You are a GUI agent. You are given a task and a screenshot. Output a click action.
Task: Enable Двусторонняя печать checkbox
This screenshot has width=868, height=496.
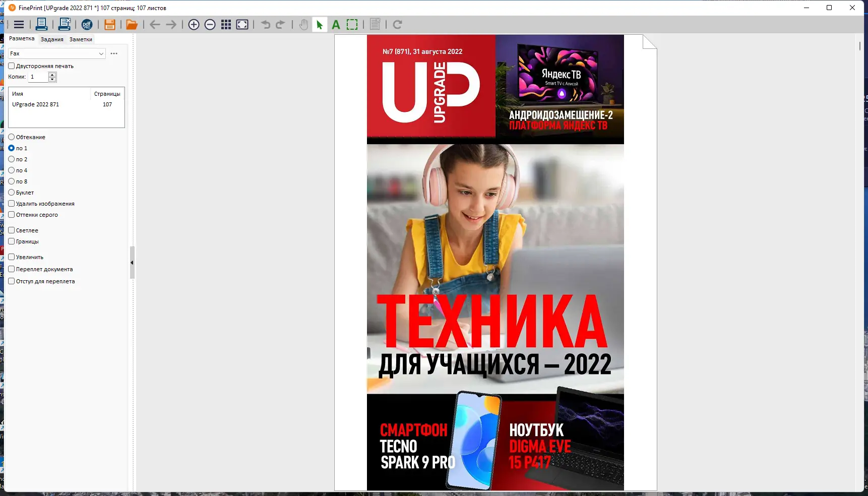click(11, 66)
